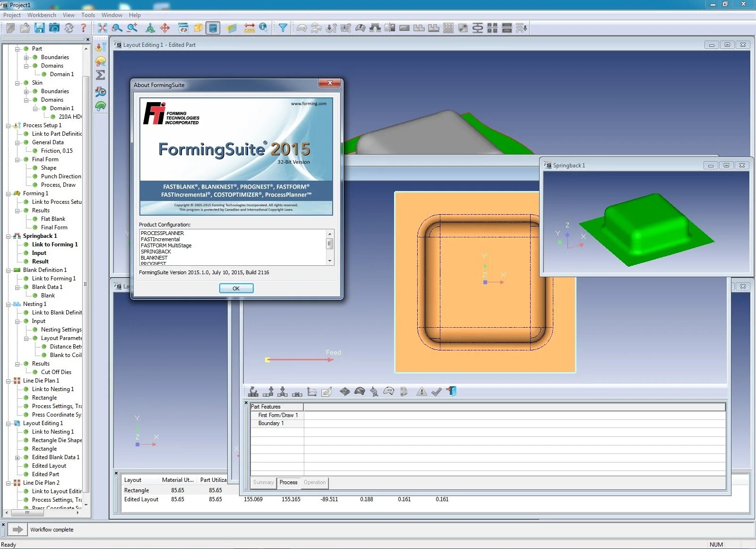Viewport: 756px width, 549px height.
Task: Open the Workbench menu
Action: (x=42, y=15)
